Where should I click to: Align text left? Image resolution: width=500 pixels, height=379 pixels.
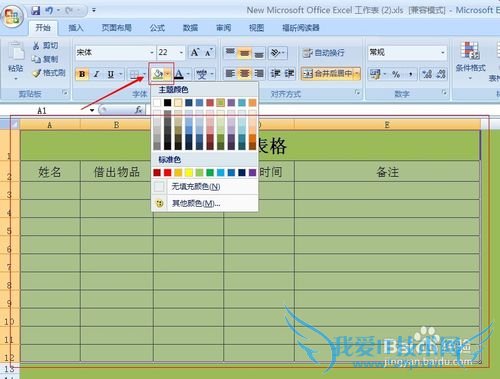(230, 74)
